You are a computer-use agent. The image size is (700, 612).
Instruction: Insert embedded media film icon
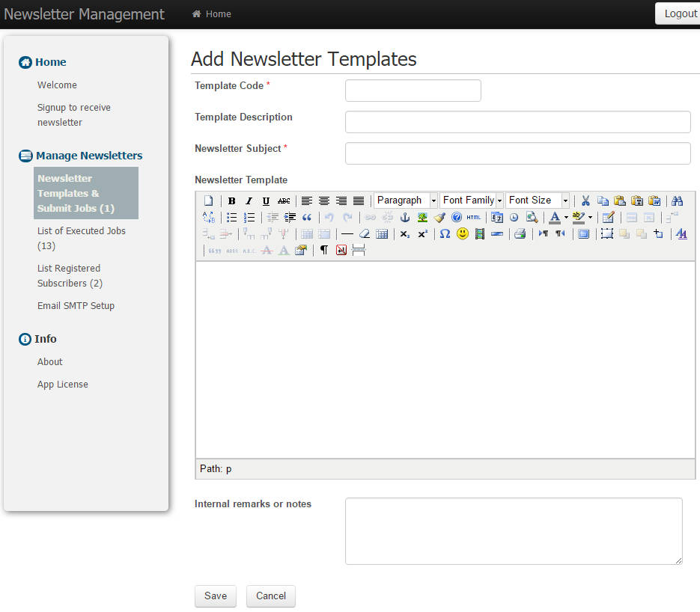(479, 233)
